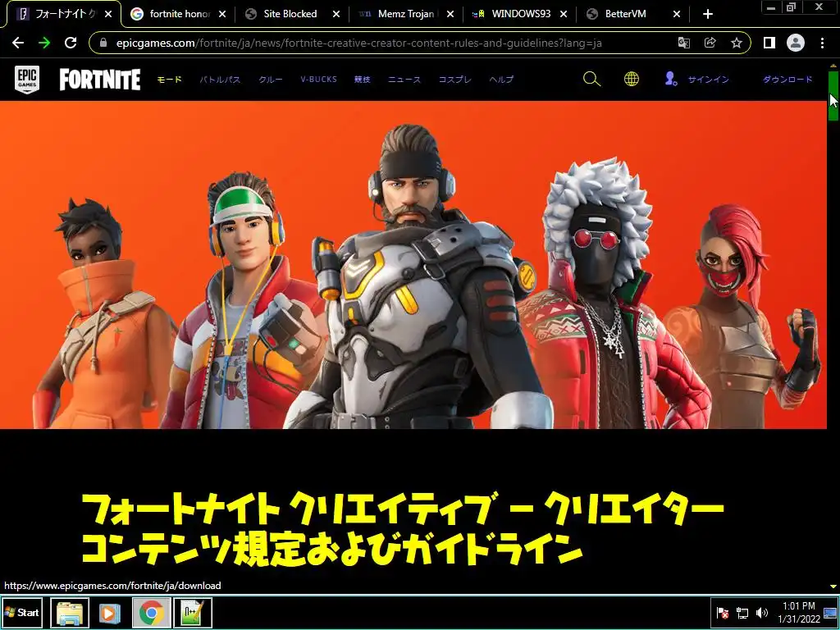The image size is (840, 630).
Task: Reload the page with the refresh icon
Action: (x=71, y=43)
